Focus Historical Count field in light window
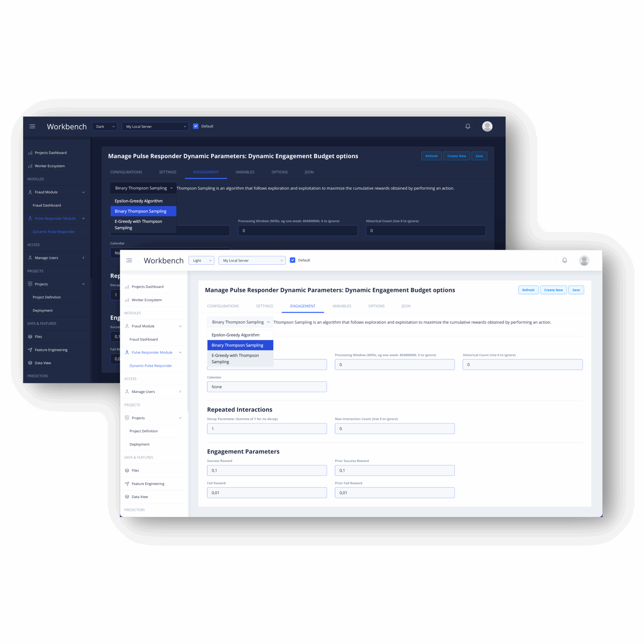This screenshot has height=644, width=644. point(522,364)
